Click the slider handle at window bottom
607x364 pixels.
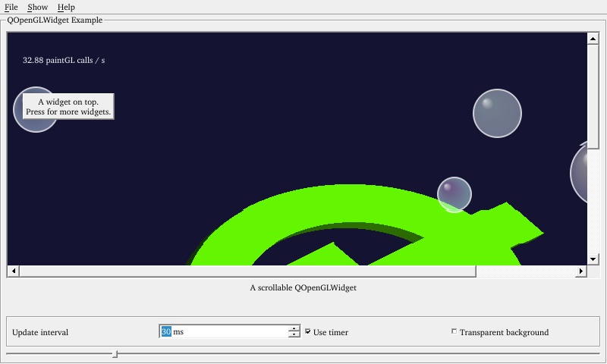[115, 353]
